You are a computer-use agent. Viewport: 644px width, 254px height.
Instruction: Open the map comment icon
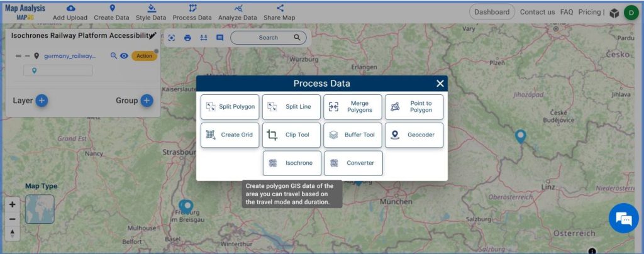coord(219,38)
